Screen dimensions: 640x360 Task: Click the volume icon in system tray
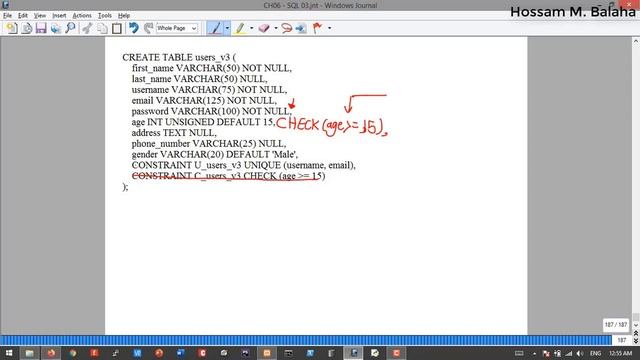[x=580, y=353]
